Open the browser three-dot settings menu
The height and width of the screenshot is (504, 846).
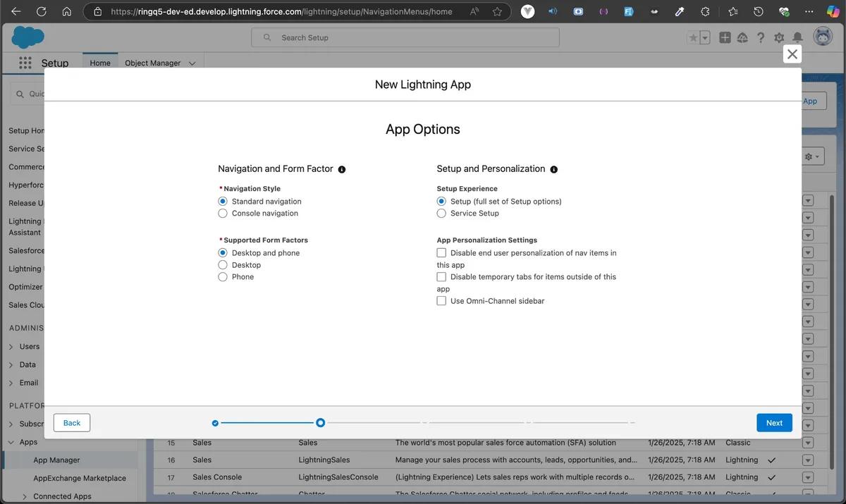809,11
